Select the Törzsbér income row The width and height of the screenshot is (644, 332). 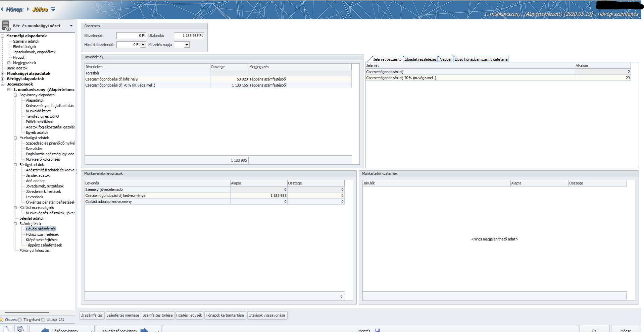tap(218, 73)
